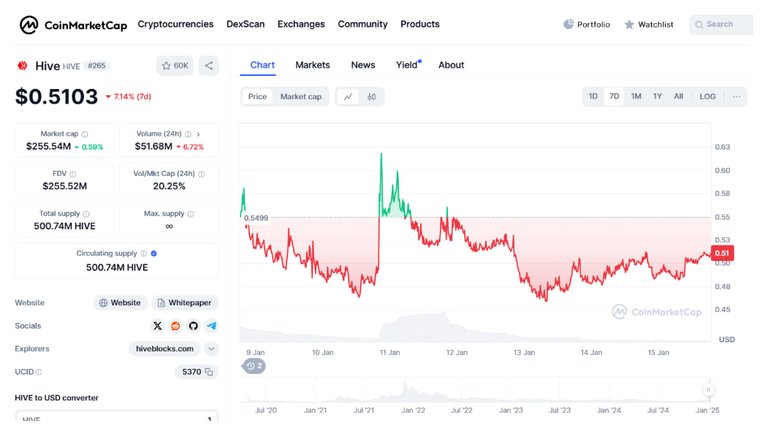The height and width of the screenshot is (425, 768).
Task: Switch to the About tab
Action: (x=451, y=65)
